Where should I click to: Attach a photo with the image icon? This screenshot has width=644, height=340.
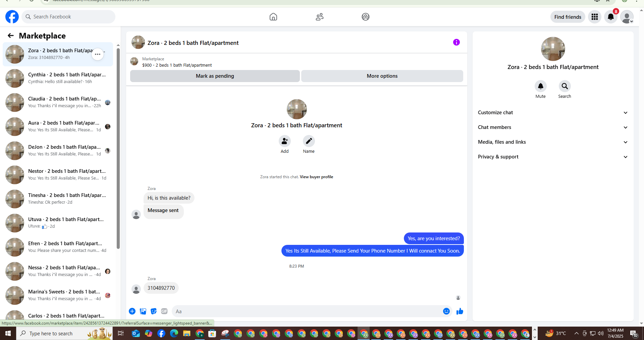pos(143,311)
